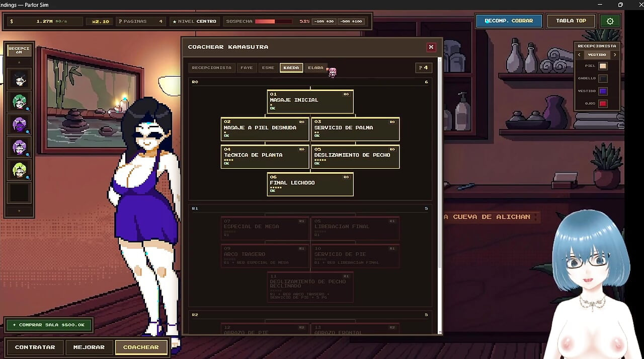Select locked skill 11 Deslizamiento de Pecho Reclinado
This screenshot has width=644, height=359.
[310, 287]
